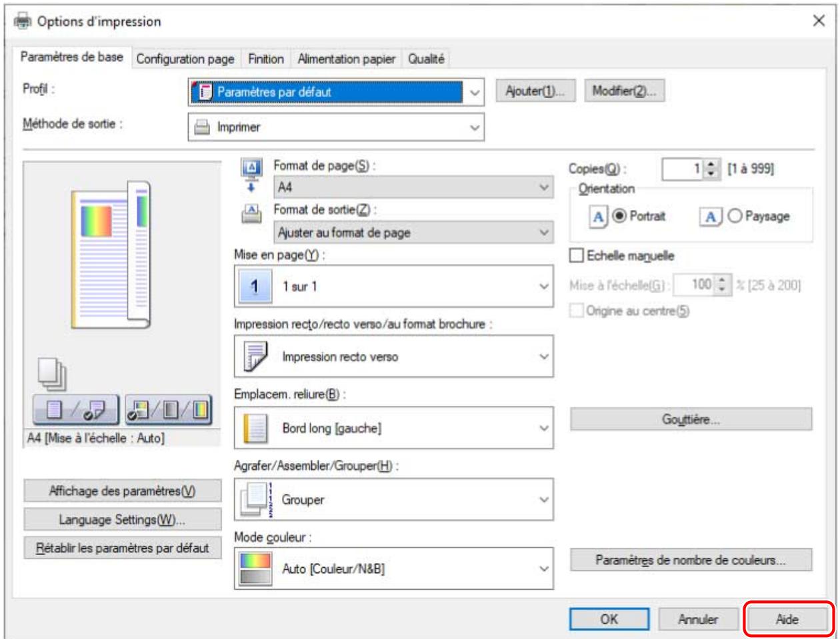Open Paramètres de nombre de couleurs
The width and height of the screenshot is (840, 639).
pos(691,560)
